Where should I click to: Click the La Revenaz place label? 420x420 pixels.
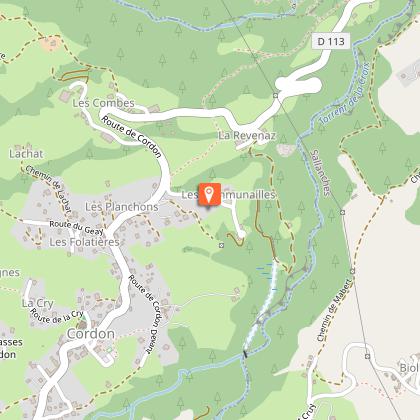247,136
